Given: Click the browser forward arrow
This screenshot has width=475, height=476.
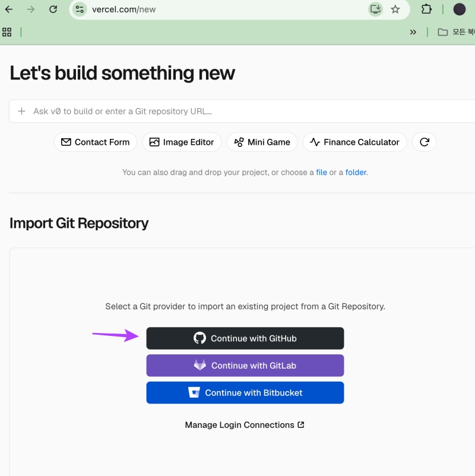Looking at the screenshot, I should (31, 9).
